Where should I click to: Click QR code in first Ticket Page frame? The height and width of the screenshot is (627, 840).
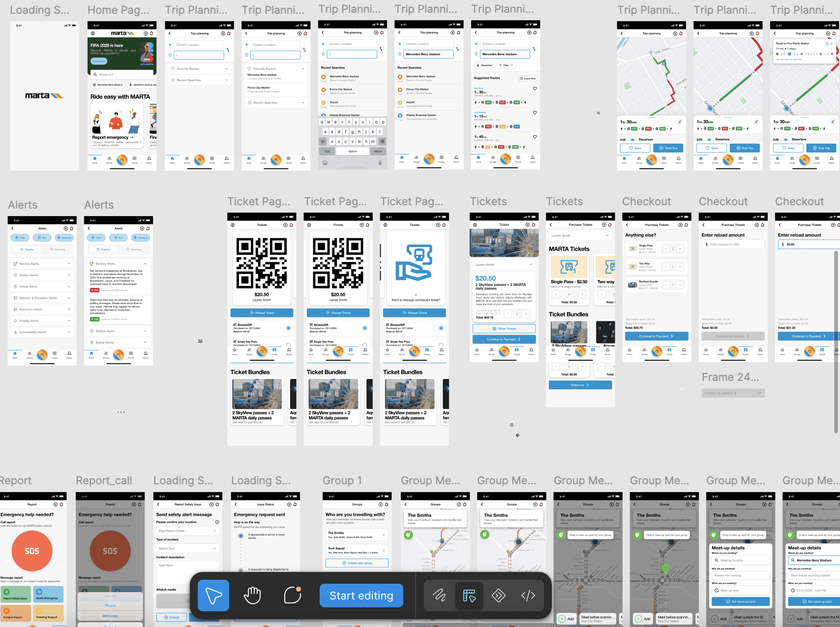pyautogui.click(x=262, y=263)
